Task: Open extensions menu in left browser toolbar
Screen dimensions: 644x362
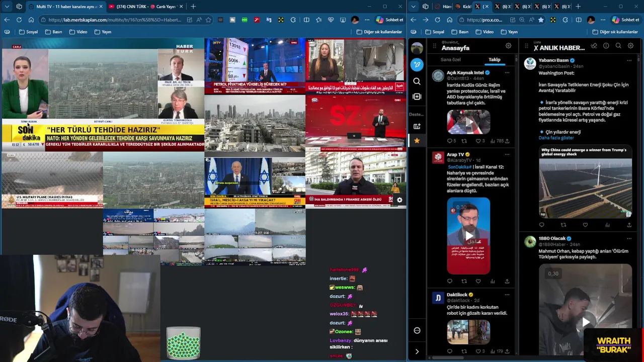Action: click(293, 20)
